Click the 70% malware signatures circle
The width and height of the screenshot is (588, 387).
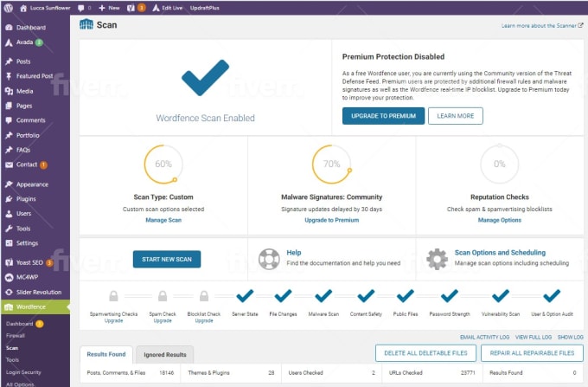pos(331,164)
